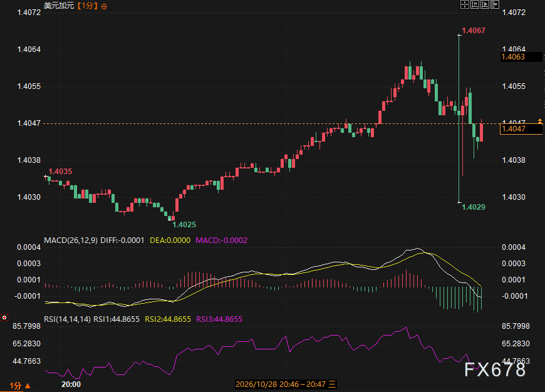Click the orange price-alert marker above the 1.4047 tag
The width and height of the screenshot is (545, 392).
tap(540, 121)
